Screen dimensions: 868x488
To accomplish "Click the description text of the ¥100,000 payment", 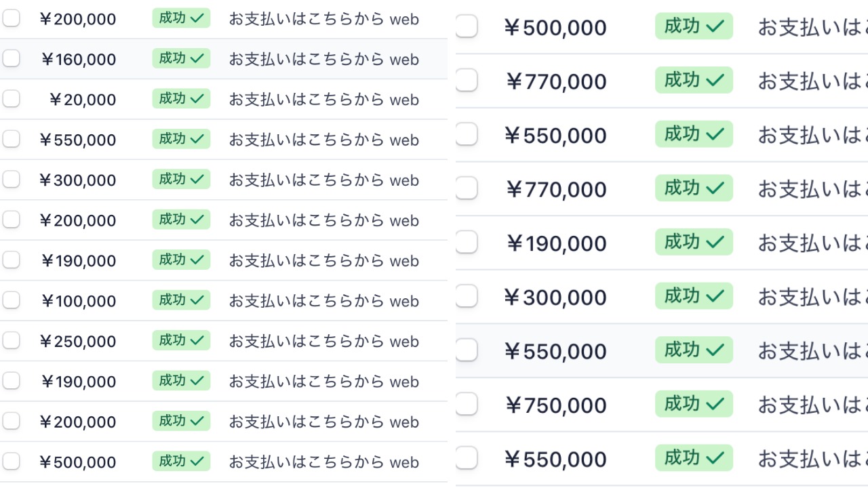I will (x=323, y=301).
